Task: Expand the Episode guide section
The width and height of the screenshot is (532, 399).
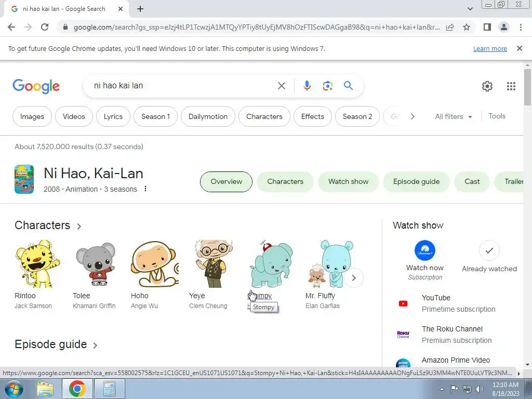Action: [x=56, y=344]
